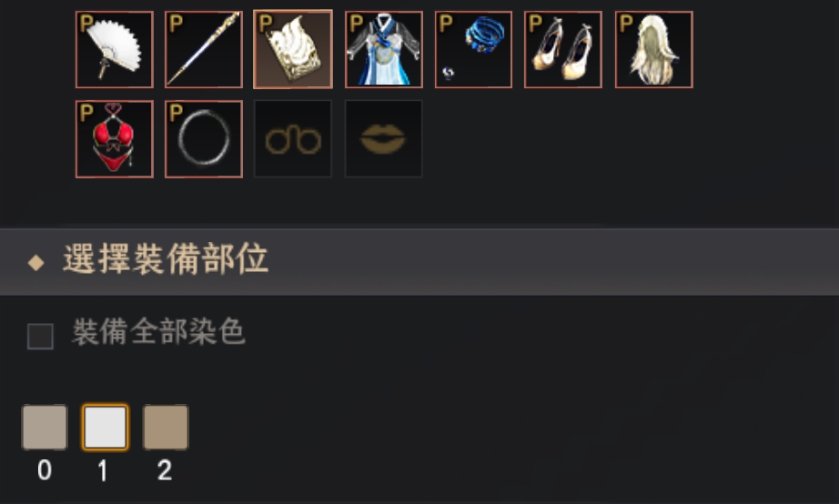
Task: Select the blonde long hair wig slot
Action: tap(654, 50)
